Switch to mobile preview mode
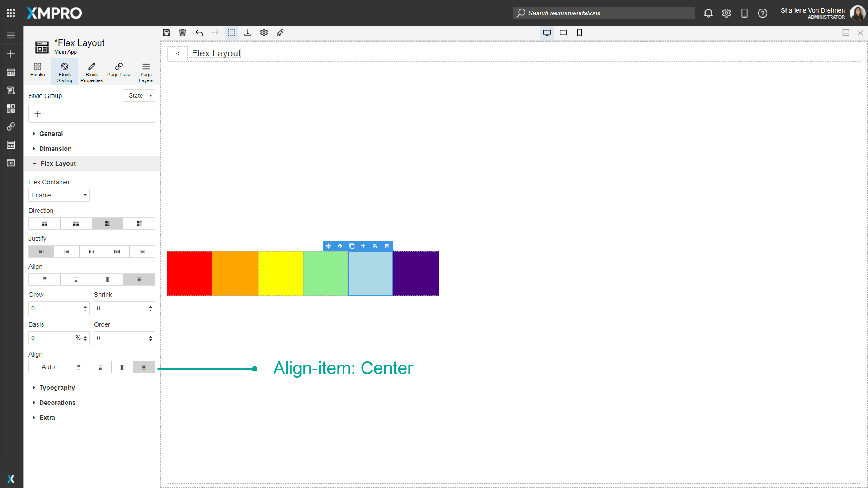Viewport: 868px width, 488px height. pyautogui.click(x=580, y=33)
